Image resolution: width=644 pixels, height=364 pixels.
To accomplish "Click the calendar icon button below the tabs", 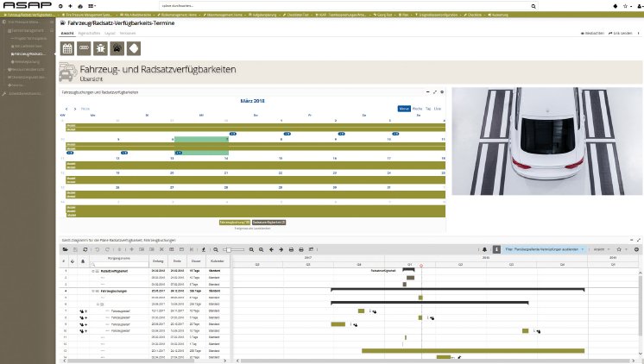I will click(67, 49).
